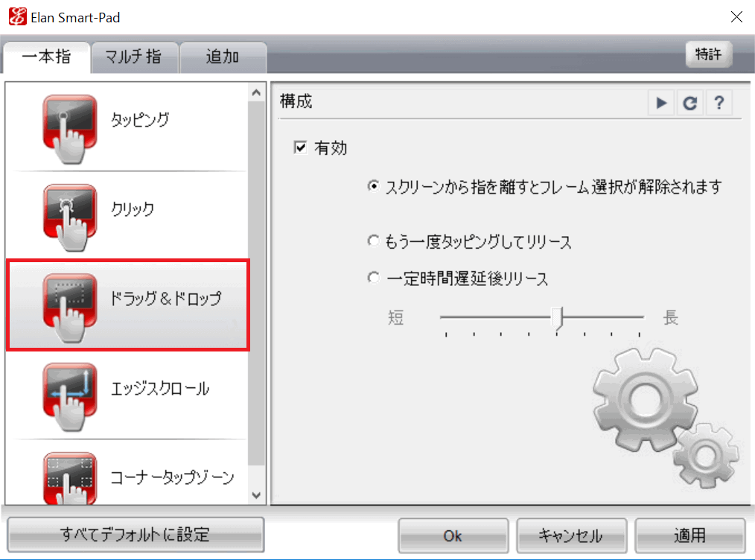Toggle the 有効 checkbox
This screenshot has height=560, width=755.
[x=301, y=147]
